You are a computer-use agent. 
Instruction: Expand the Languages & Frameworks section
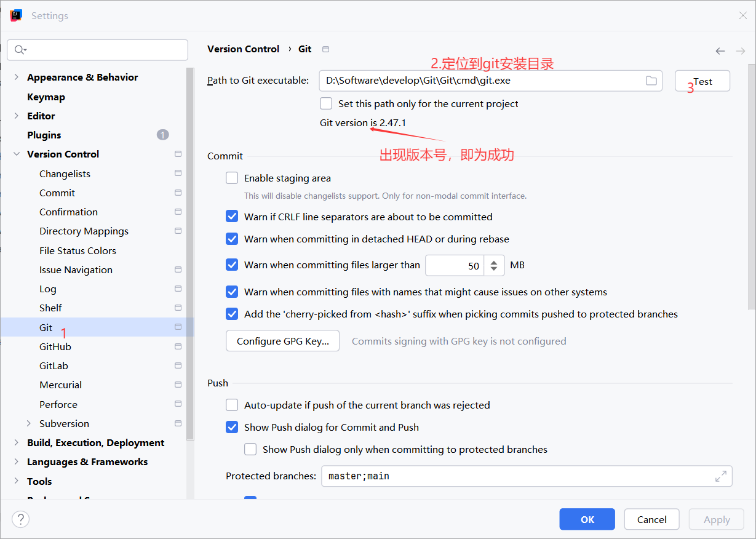pos(16,461)
